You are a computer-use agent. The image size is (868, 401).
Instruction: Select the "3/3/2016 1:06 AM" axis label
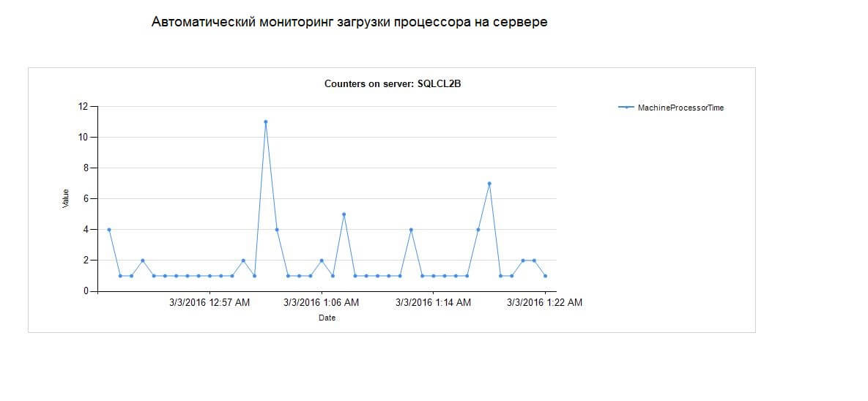click(x=321, y=302)
